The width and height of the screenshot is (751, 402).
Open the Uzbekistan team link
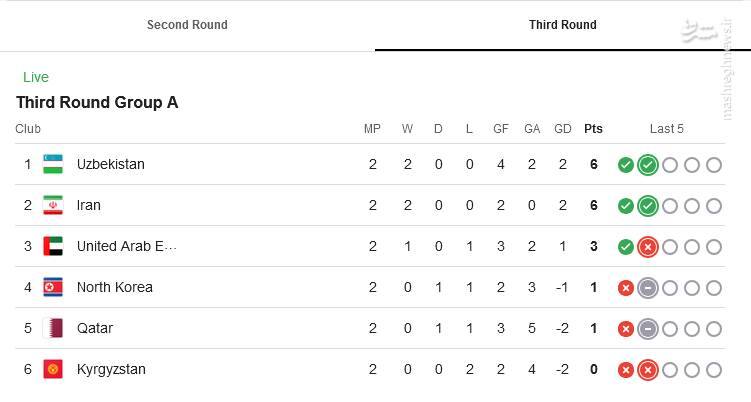[x=110, y=164]
